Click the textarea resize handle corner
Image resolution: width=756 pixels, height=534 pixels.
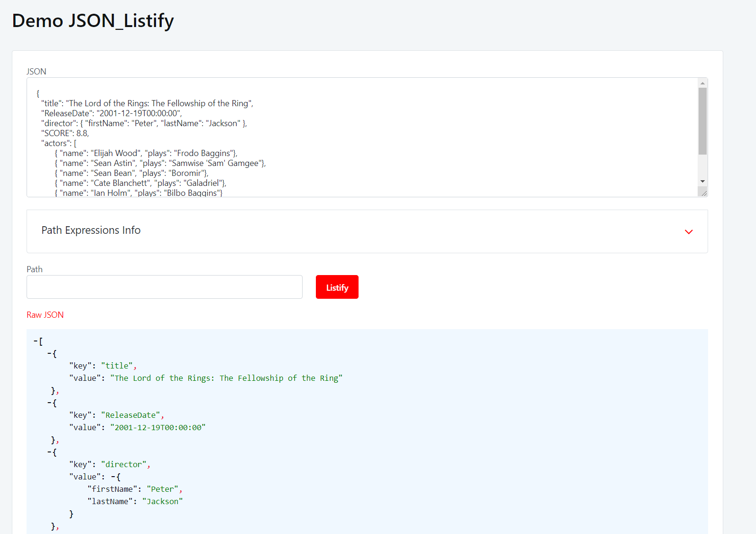click(704, 193)
